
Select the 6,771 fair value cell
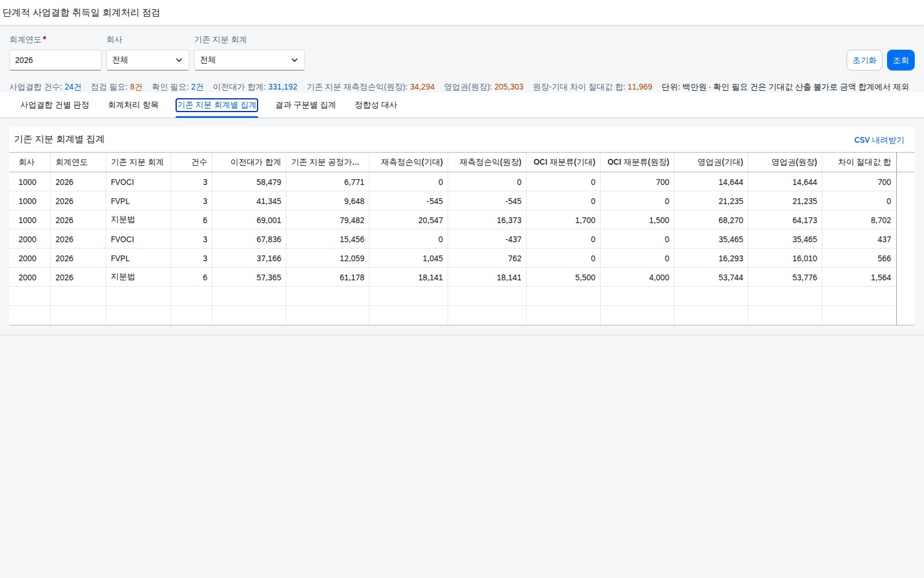pyautogui.click(x=328, y=182)
